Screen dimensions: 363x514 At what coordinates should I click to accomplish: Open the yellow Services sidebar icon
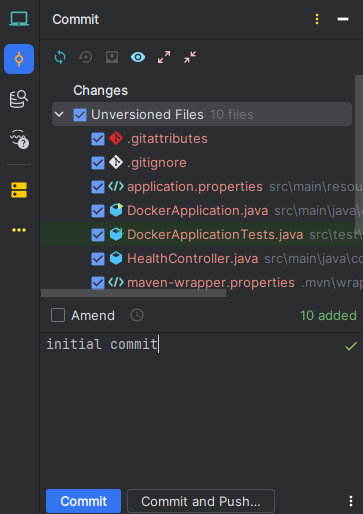pos(19,190)
